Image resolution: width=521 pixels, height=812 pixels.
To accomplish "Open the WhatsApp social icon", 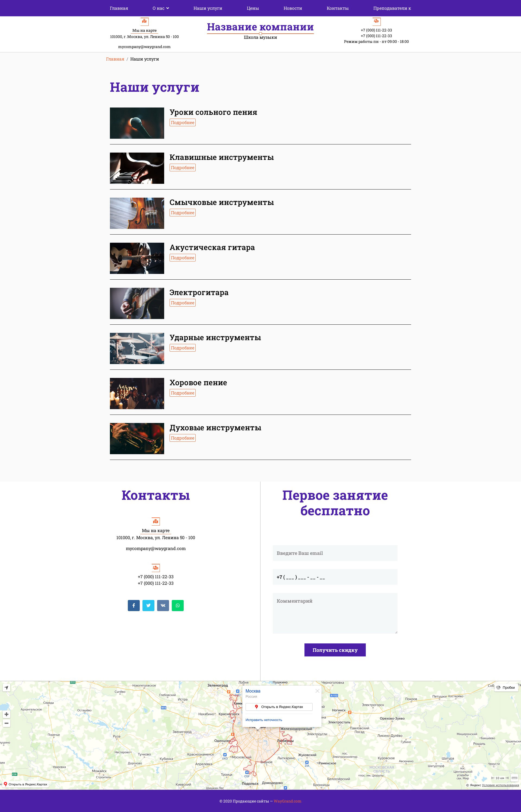I will tap(178, 605).
